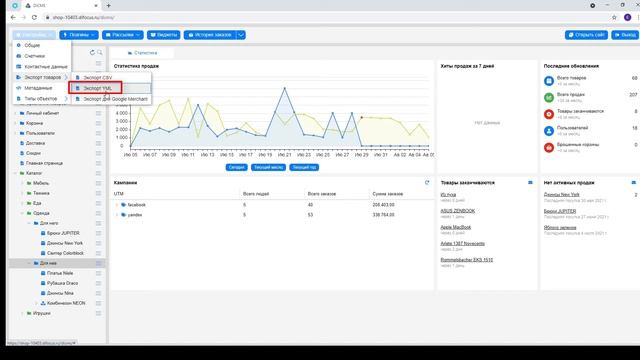
Task: Switch to the Статистика tab
Action: click(142, 53)
